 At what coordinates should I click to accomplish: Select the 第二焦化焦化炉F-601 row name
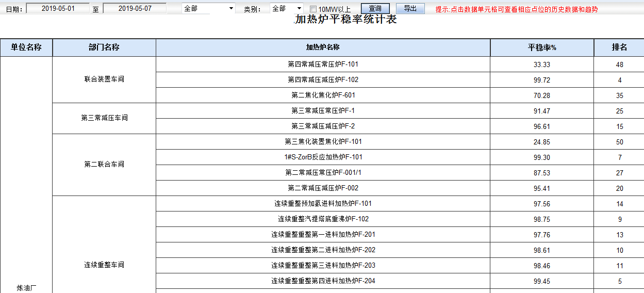click(323, 95)
